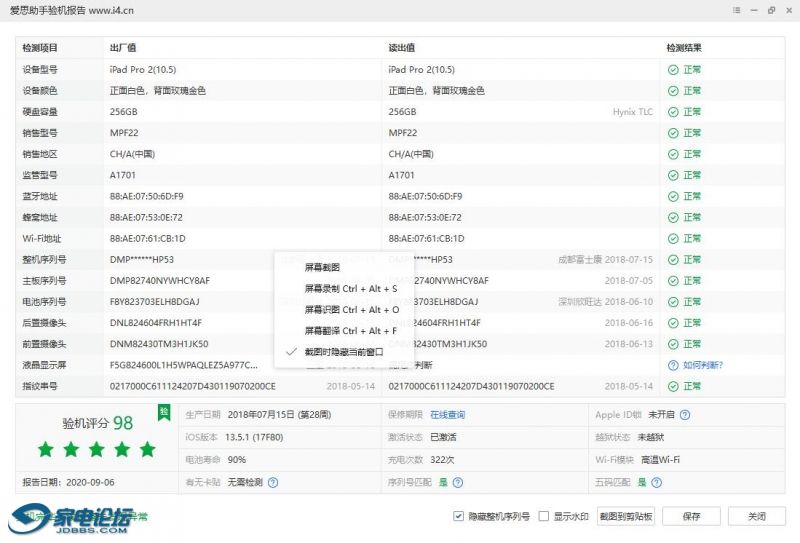Open the title bar menu list icon

736,10
